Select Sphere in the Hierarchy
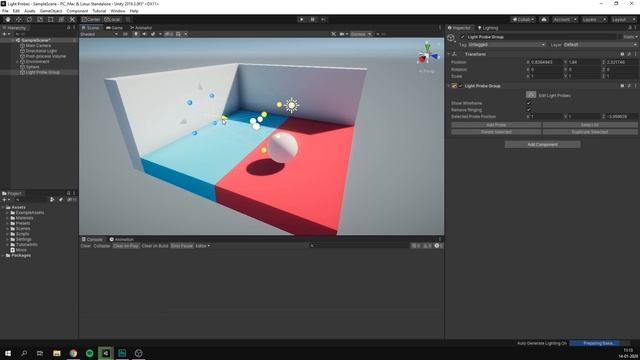 click(32, 67)
